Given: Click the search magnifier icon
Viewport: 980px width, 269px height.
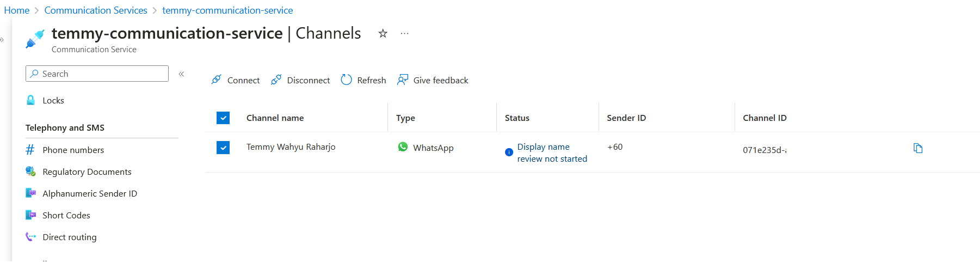Looking at the screenshot, I should 34,74.
